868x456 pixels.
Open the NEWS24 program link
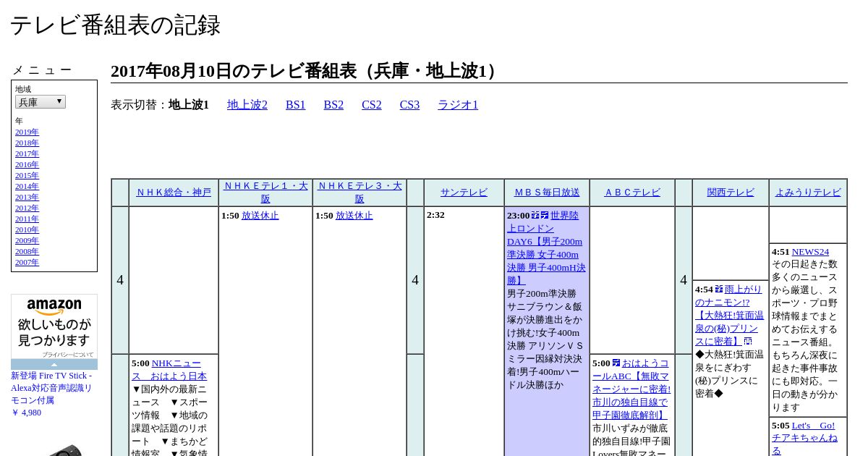[x=810, y=252]
